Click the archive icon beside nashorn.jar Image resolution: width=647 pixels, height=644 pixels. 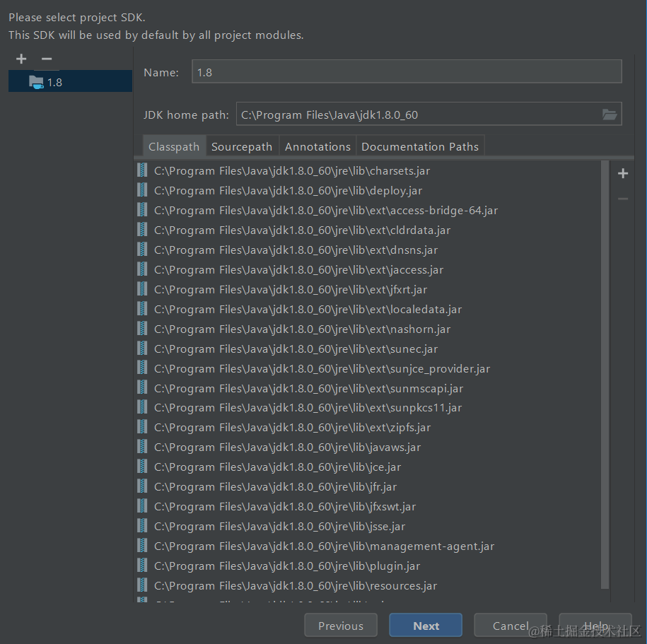coord(142,329)
